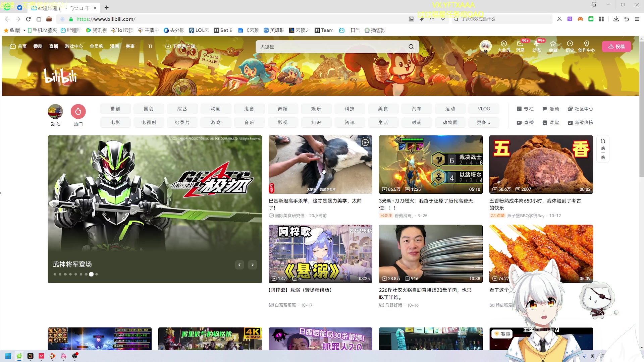Screen dimensions: 644x362
Task: Click uploader 国际美食研究僧 name
Action: pyautogui.click(x=289, y=216)
